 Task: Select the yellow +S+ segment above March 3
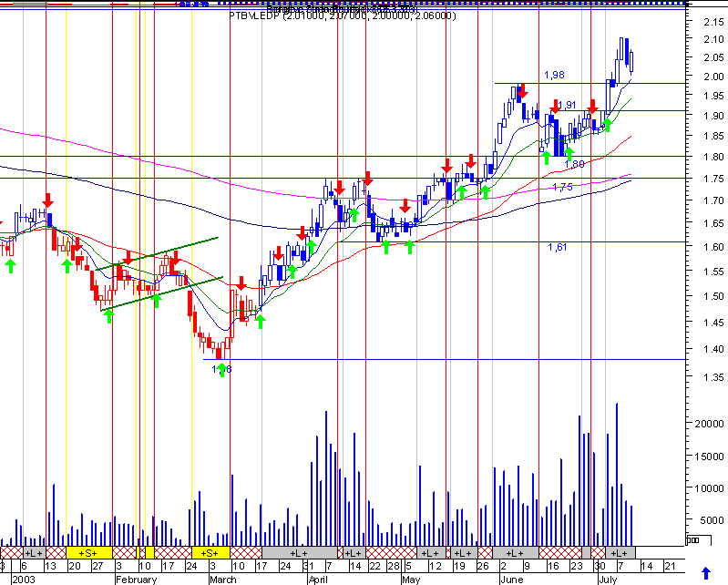(210, 553)
